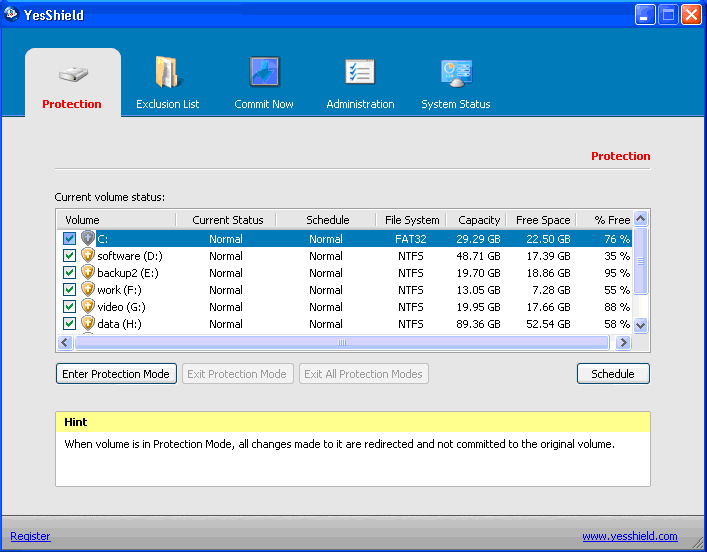The width and height of the screenshot is (707, 552).
Task: Click the Commit Now icon
Action: pyautogui.click(x=264, y=71)
